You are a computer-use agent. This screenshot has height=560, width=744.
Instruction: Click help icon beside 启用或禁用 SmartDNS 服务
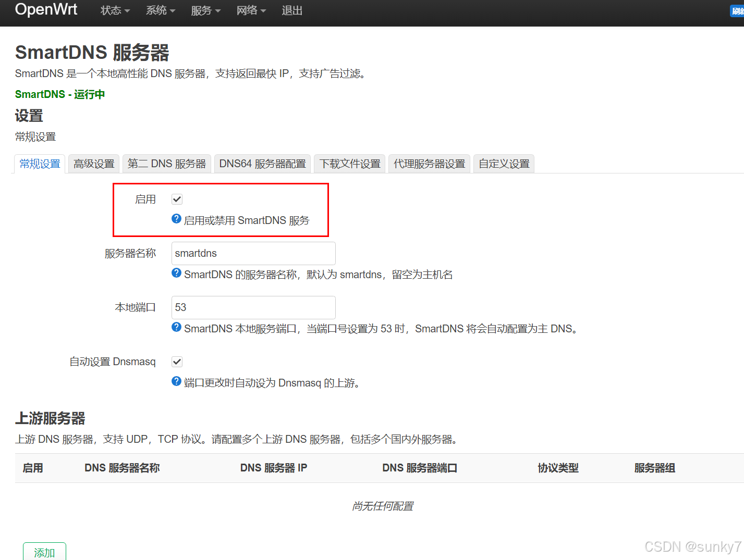(x=177, y=219)
